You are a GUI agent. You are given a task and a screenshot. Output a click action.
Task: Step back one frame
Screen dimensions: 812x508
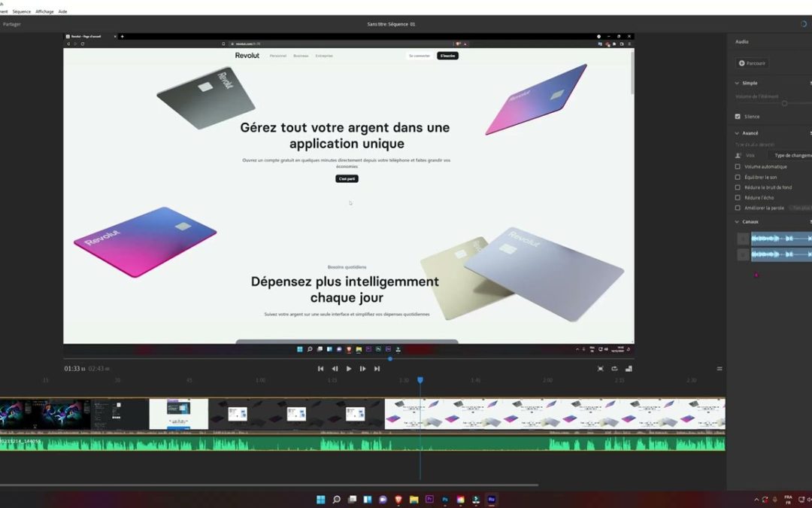335,369
